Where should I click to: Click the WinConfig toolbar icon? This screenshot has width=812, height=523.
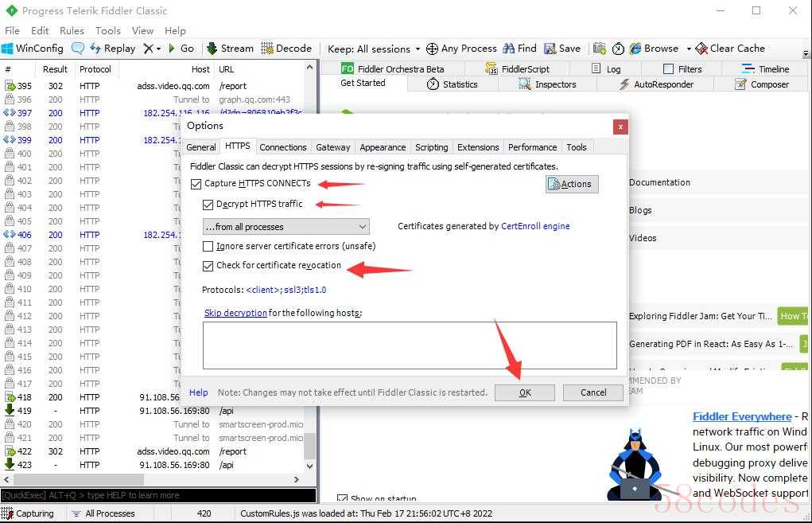[8, 49]
